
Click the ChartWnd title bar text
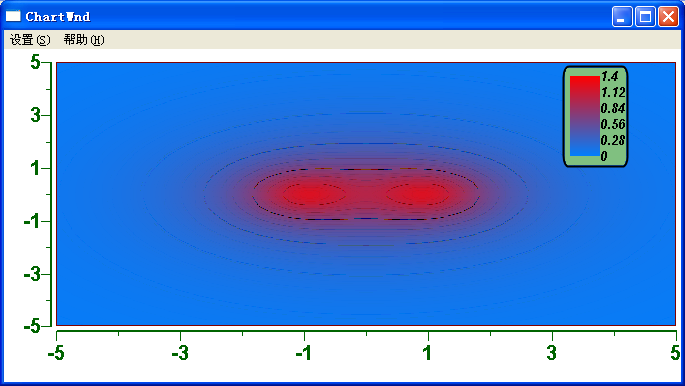tap(58, 17)
